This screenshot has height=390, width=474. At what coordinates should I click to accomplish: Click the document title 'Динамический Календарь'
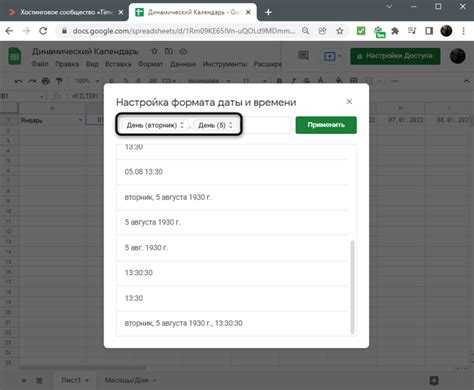[85, 52]
